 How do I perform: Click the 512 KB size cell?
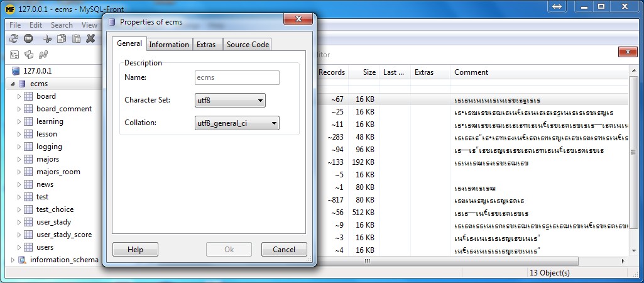coord(363,213)
